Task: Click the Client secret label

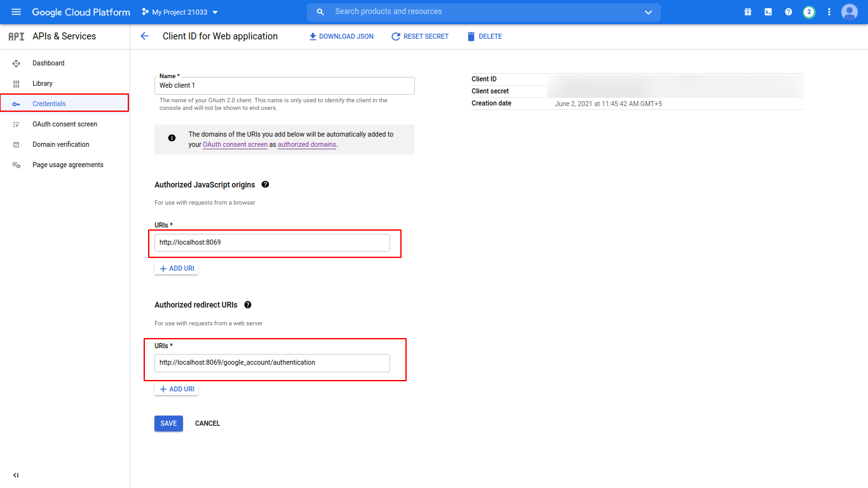Action: pyautogui.click(x=490, y=91)
